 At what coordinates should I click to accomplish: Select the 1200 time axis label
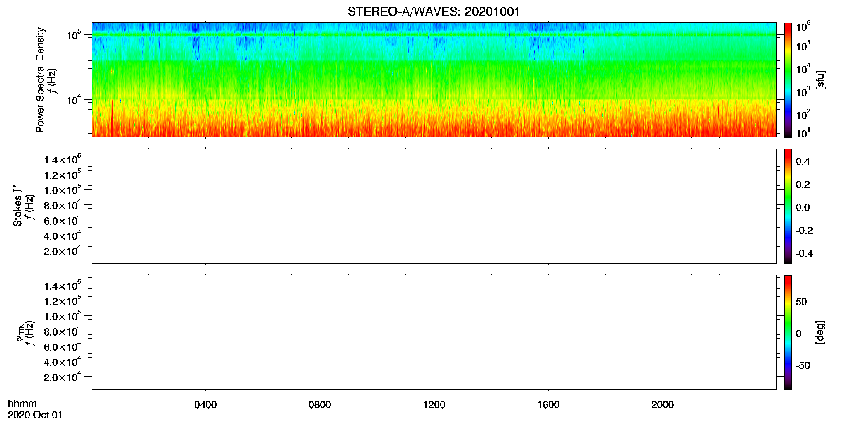[434, 405]
